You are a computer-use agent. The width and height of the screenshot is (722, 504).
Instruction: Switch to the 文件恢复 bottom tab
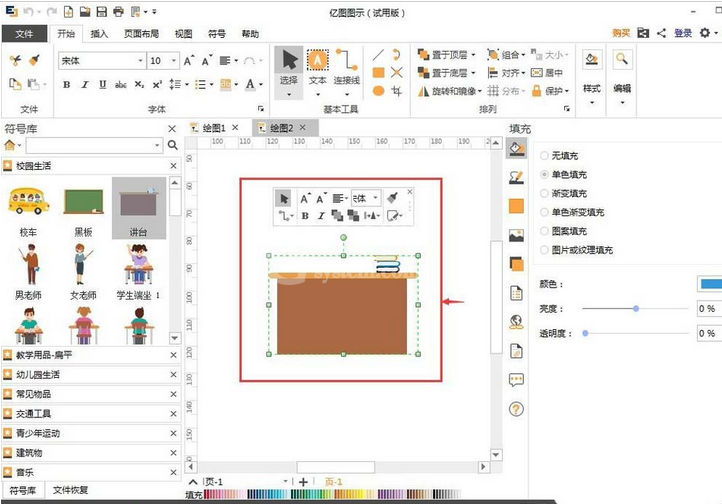point(70,490)
